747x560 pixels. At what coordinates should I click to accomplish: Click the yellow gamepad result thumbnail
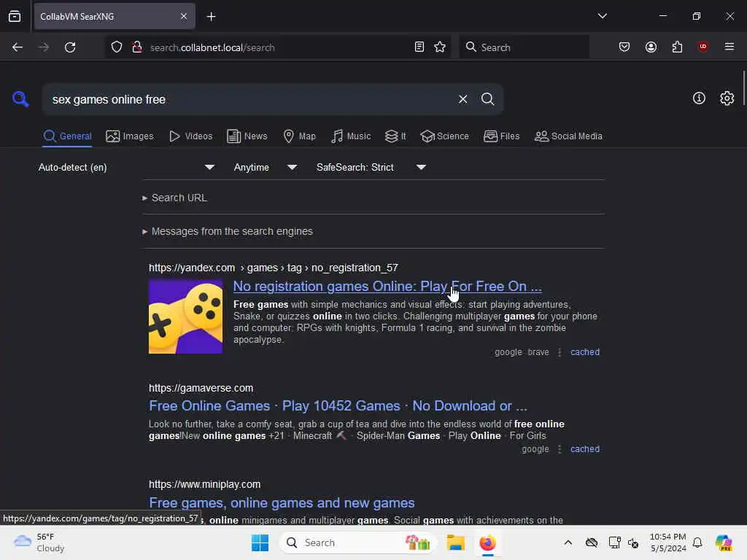pyautogui.click(x=185, y=316)
